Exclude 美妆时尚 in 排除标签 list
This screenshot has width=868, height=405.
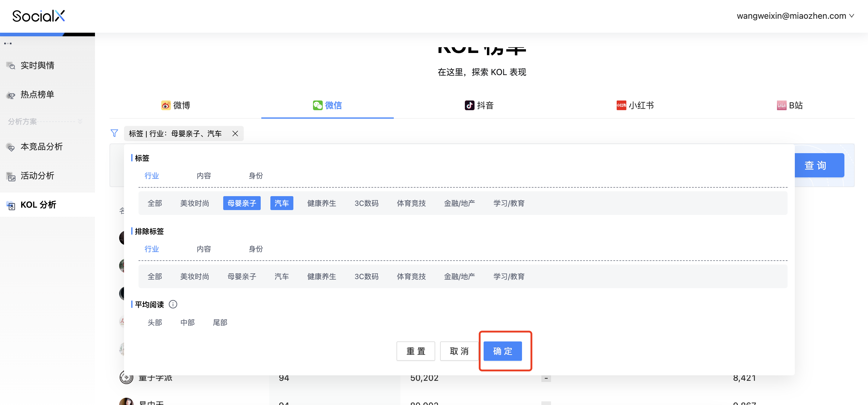point(195,277)
